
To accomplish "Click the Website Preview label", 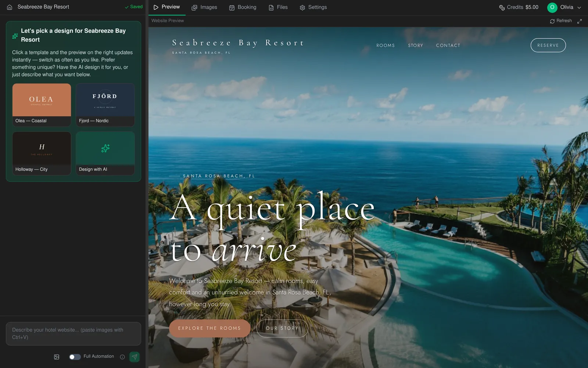I will tap(168, 21).
